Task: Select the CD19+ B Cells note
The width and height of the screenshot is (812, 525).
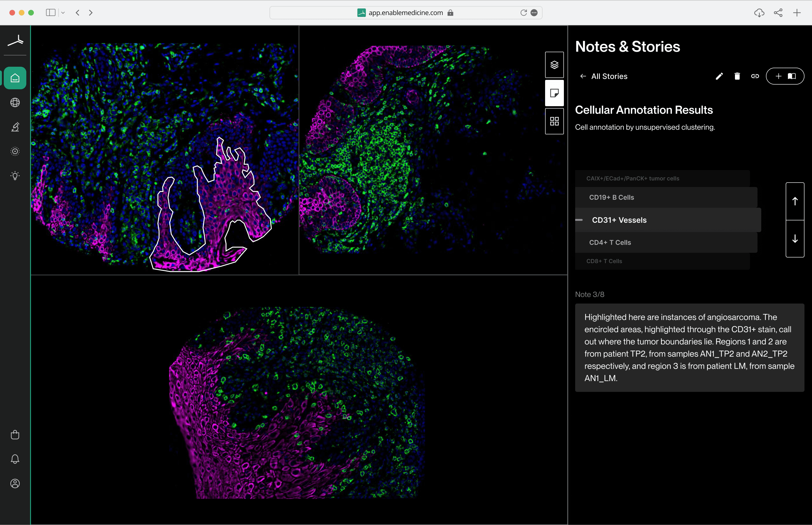Action: coord(666,197)
